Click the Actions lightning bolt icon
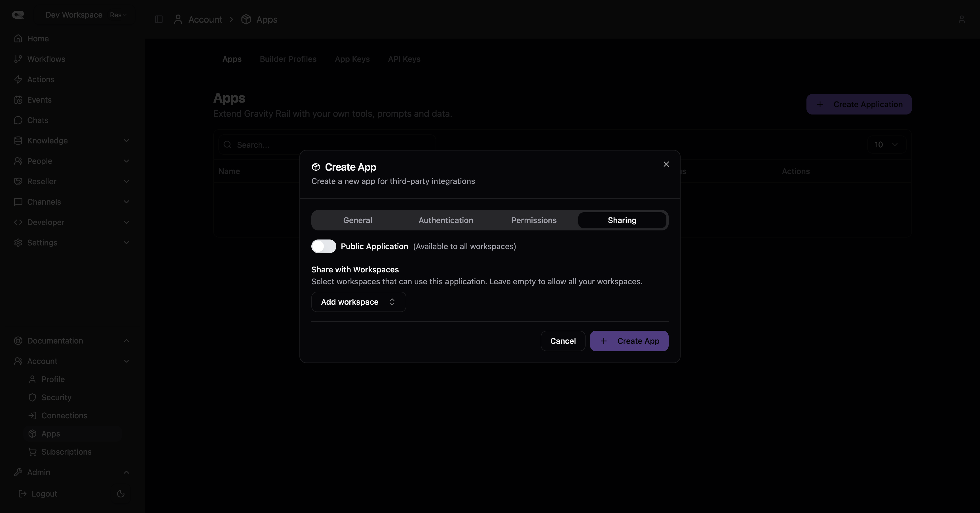The image size is (980, 513). point(18,79)
